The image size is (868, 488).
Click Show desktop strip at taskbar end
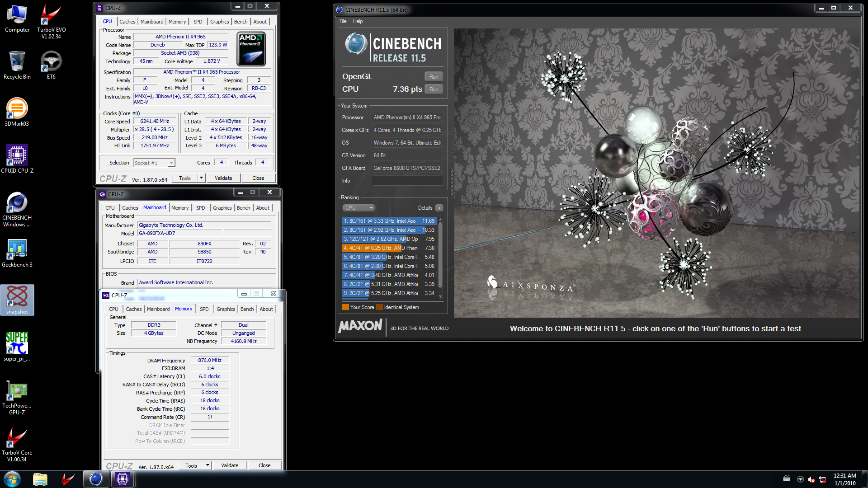click(x=864, y=479)
